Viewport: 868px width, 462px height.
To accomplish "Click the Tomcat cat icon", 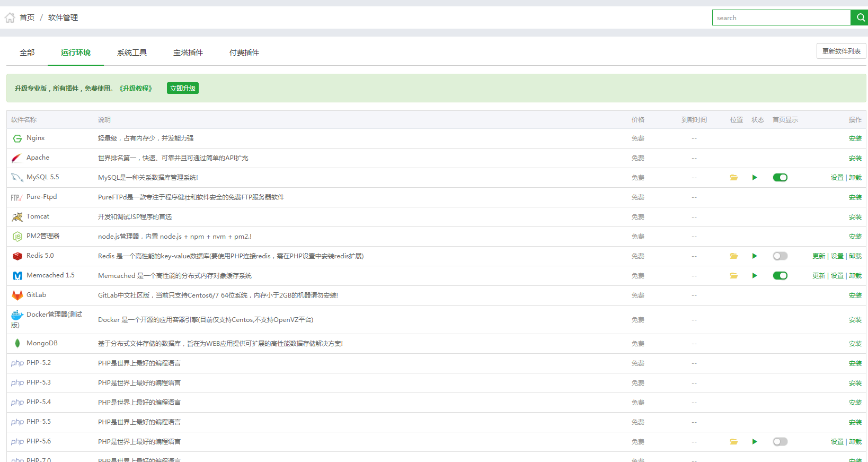I will pyautogui.click(x=17, y=217).
